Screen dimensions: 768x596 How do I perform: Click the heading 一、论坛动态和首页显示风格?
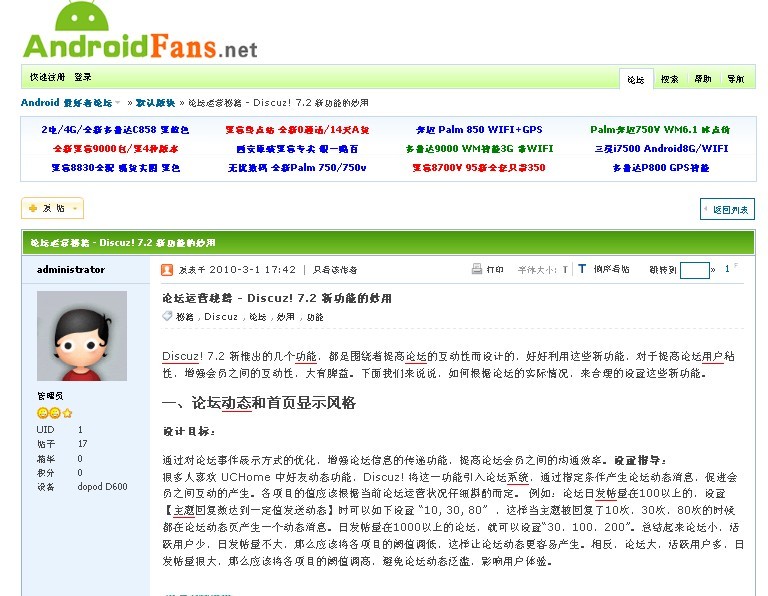259,403
